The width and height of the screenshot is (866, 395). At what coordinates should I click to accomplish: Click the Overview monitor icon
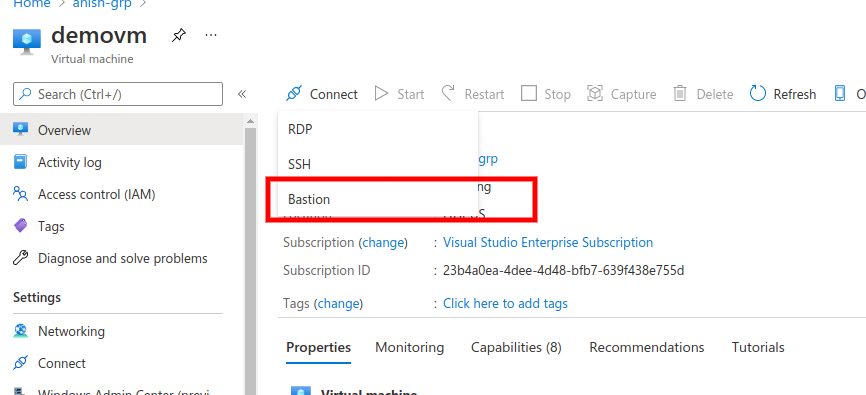pyautogui.click(x=20, y=130)
